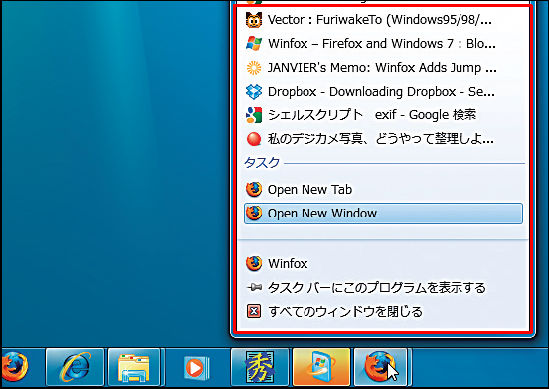Click the red X close-all-windows icon
Screen dimensions: 549x389
254,311
